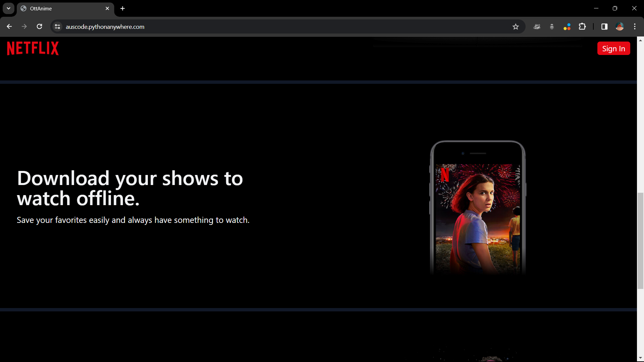The width and height of the screenshot is (644, 362).
Task: Click the Netflix logo
Action: coord(33,48)
